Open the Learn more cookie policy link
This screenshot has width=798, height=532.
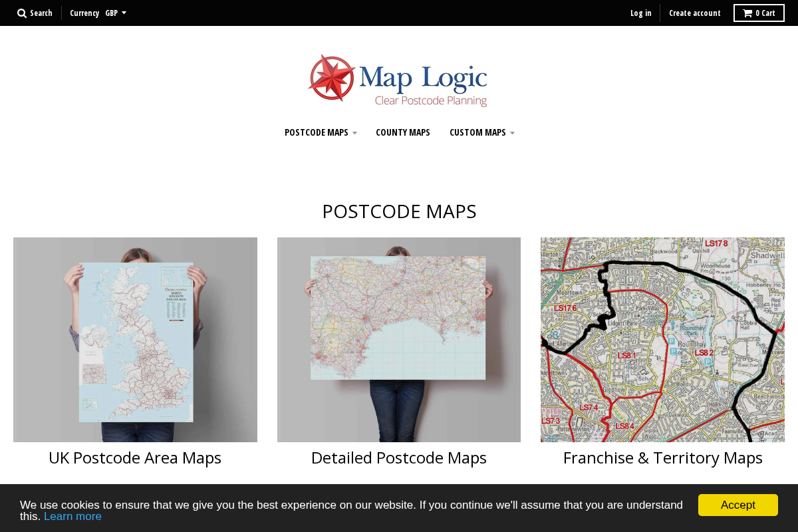pos(72,516)
